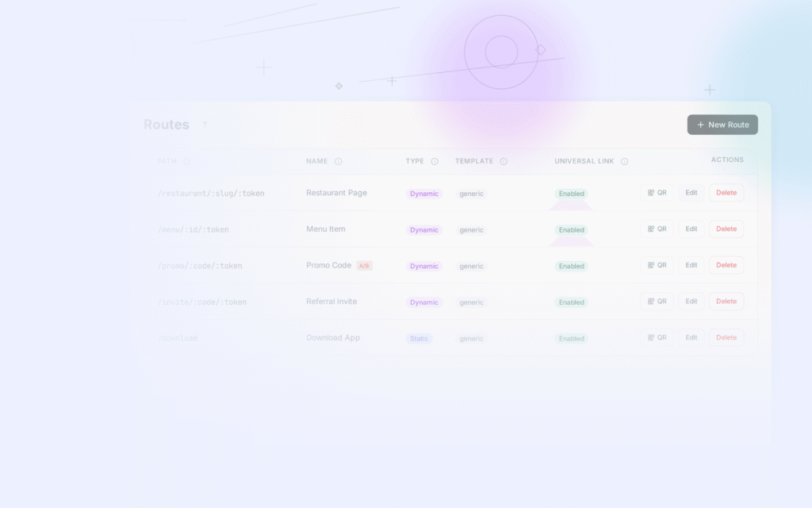The width and height of the screenshot is (812, 508).
Task: Edit the Referral Invite route
Action: click(x=691, y=302)
